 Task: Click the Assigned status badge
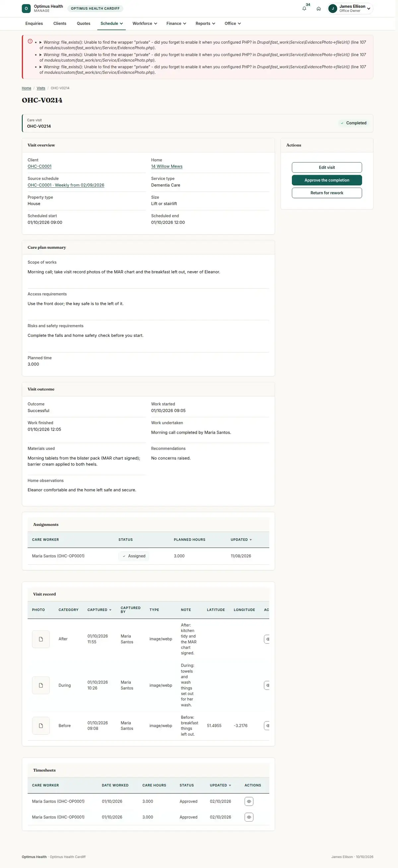(x=133, y=556)
